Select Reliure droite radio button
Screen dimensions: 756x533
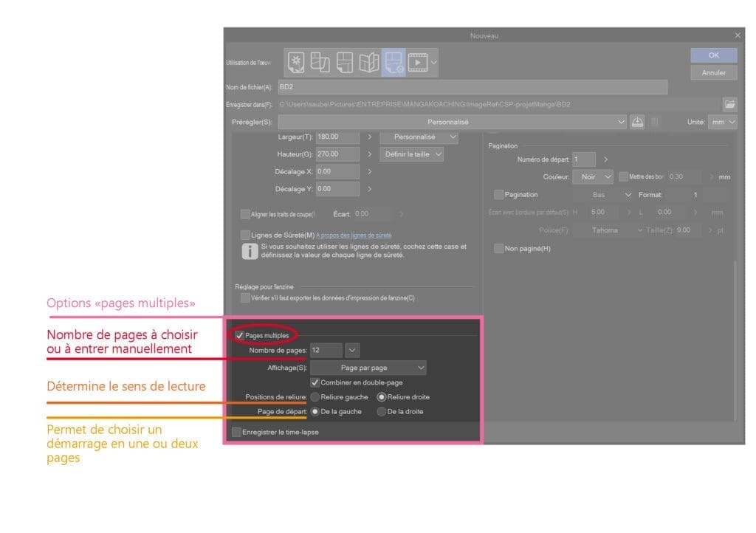pos(382,397)
